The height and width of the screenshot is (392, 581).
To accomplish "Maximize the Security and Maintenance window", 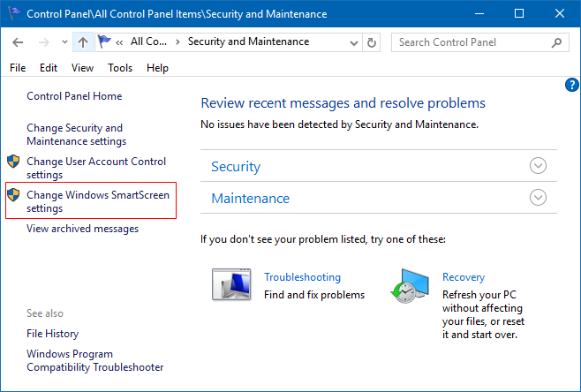I will 519,14.
